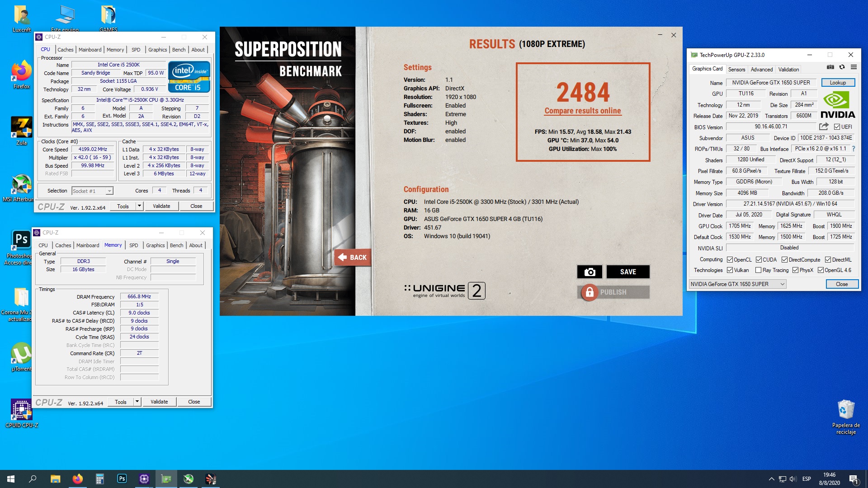Click the GPU-Z icon in the taskbar

(166, 479)
